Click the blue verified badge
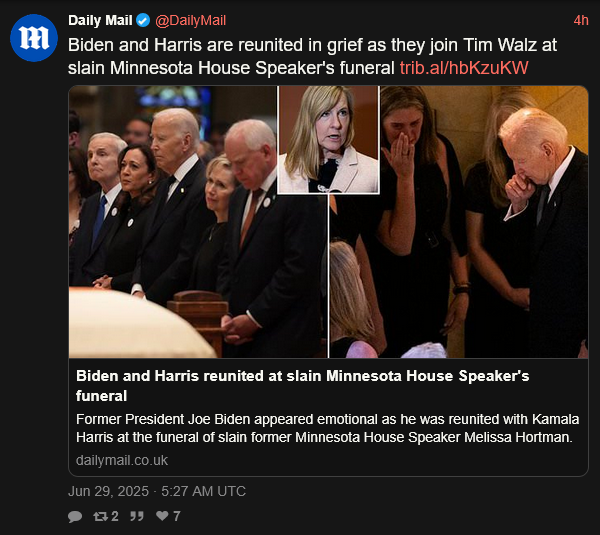The height and width of the screenshot is (535, 600). [143, 20]
